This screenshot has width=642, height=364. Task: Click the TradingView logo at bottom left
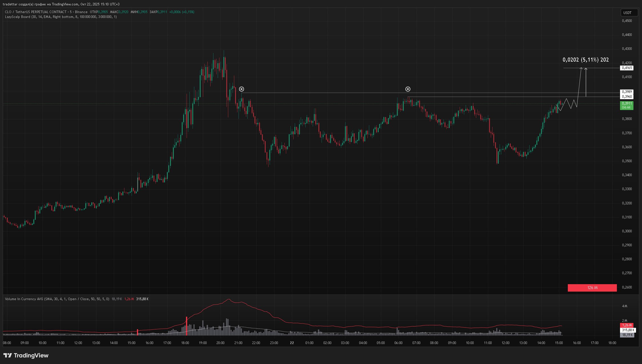pos(26,355)
